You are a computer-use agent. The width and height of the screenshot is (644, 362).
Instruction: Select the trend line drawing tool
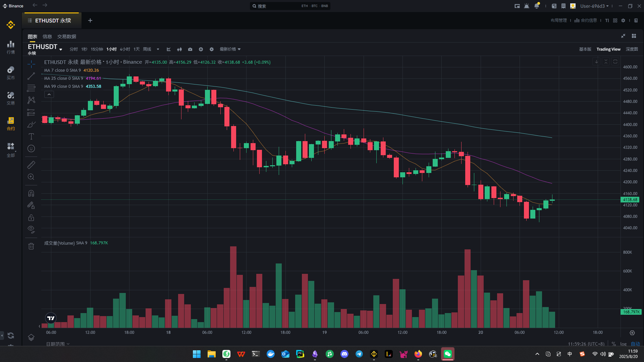point(31,76)
